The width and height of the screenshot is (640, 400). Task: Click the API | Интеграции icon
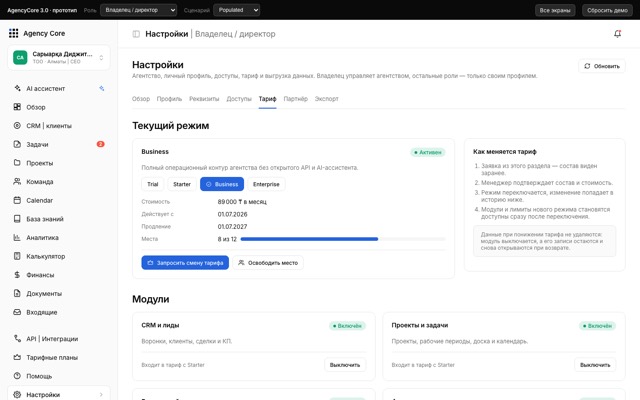(x=17, y=338)
